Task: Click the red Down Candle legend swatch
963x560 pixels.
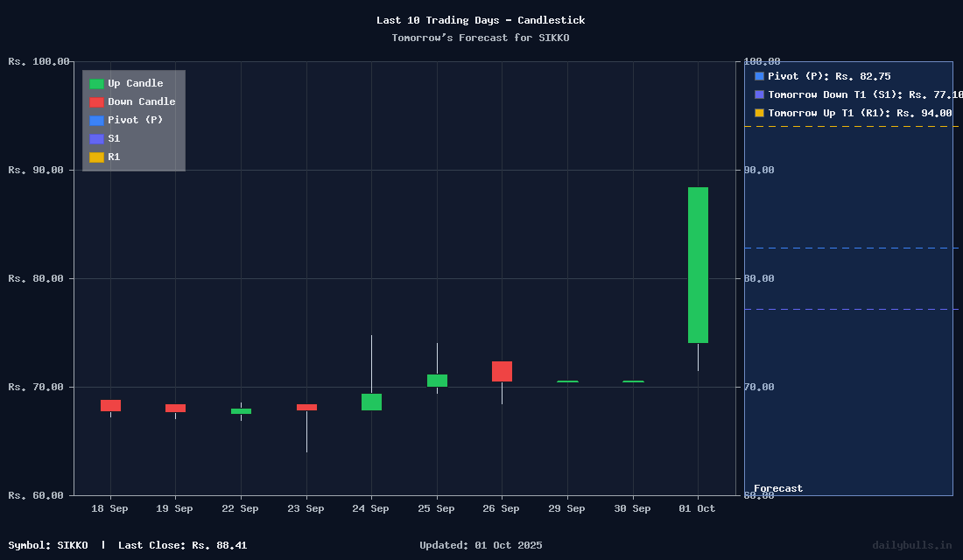Action: pyautogui.click(x=96, y=102)
